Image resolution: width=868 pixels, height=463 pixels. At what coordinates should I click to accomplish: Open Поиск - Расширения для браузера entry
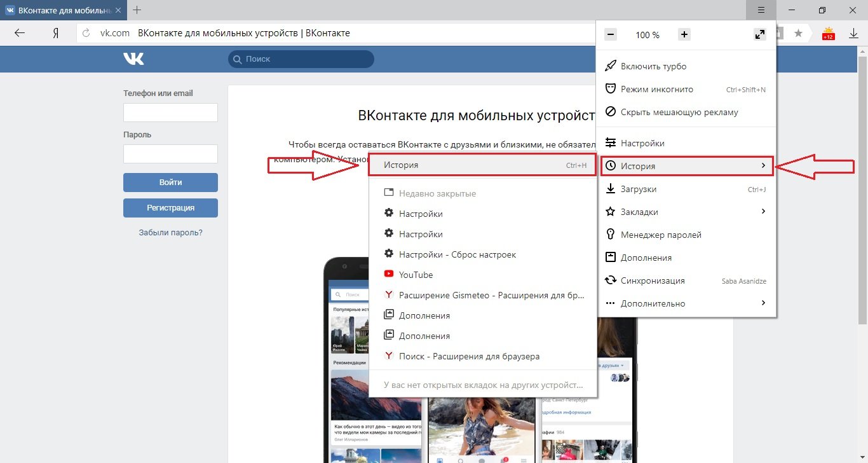483,356
